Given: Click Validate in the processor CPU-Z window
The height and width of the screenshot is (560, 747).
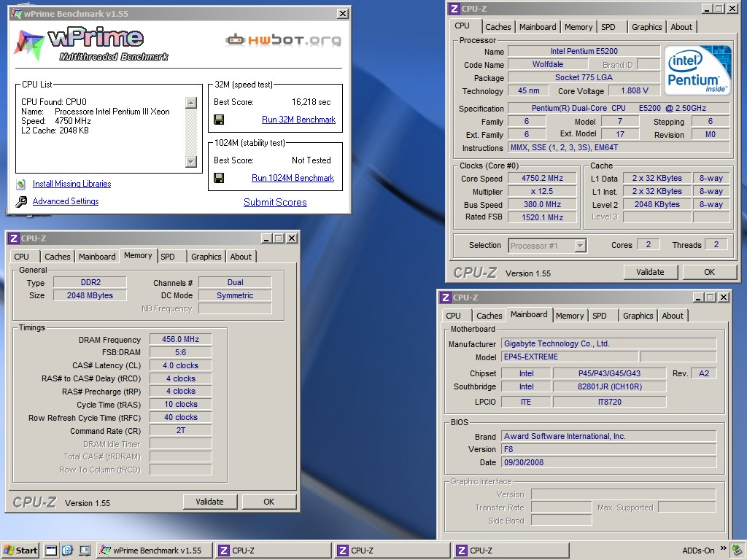Looking at the screenshot, I should (650, 272).
